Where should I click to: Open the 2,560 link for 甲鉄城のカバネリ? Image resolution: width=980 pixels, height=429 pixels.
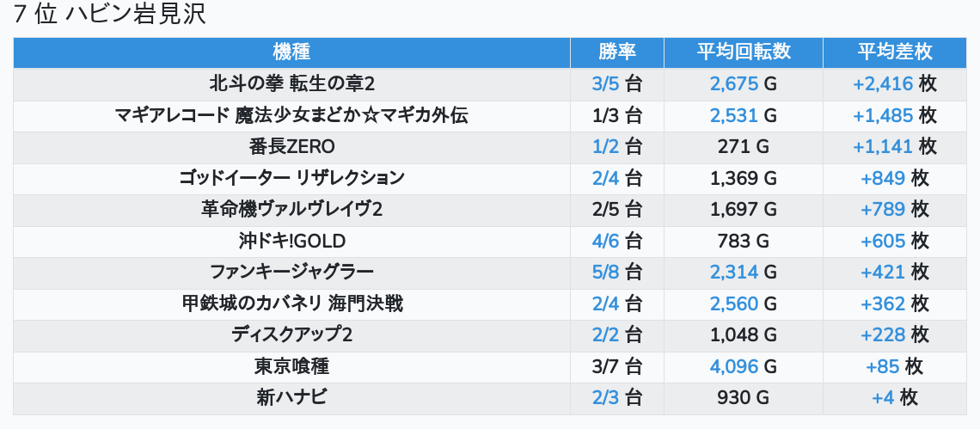point(734,303)
